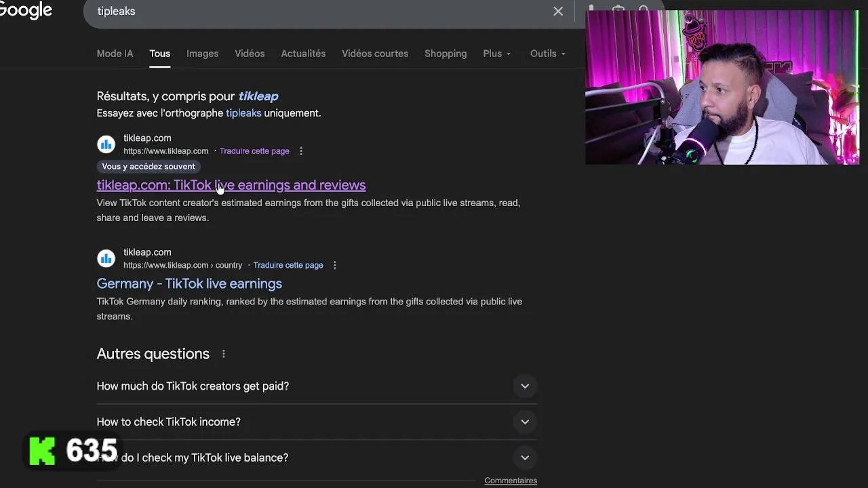Image resolution: width=868 pixels, height=488 pixels.
Task: Click 'Traduire cette page' for first result
Action: tap(254, 151)
